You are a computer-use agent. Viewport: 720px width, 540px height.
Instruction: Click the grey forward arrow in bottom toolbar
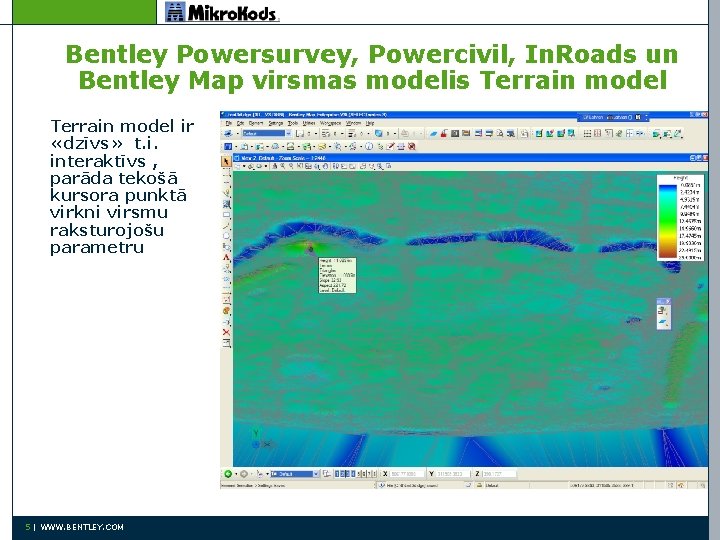tap(244, 474)
